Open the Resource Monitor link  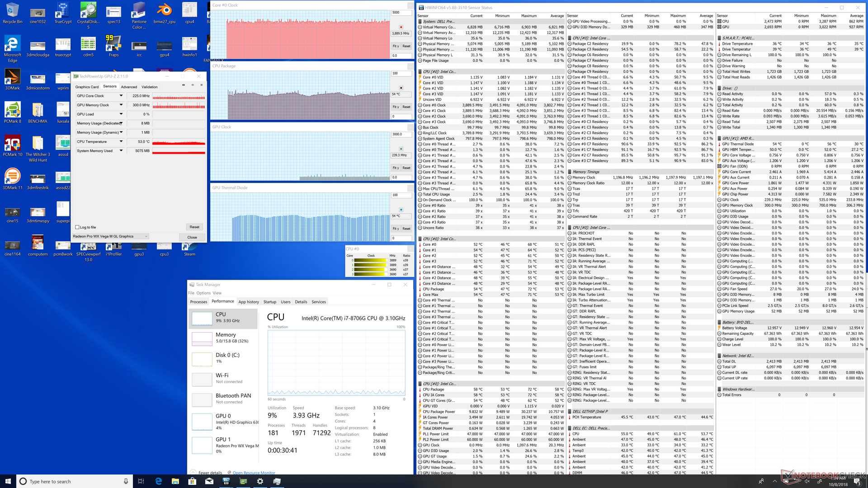coord(254,473)
